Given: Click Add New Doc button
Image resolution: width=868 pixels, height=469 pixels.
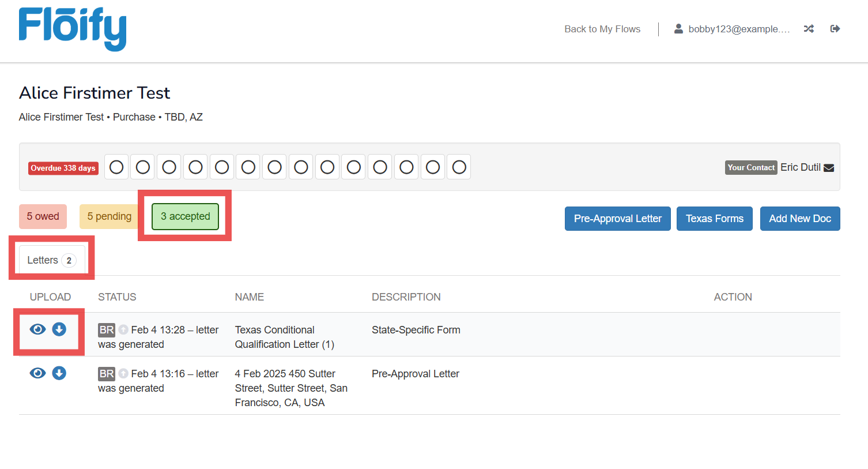Looking at the screenshot, I should 799,219.
